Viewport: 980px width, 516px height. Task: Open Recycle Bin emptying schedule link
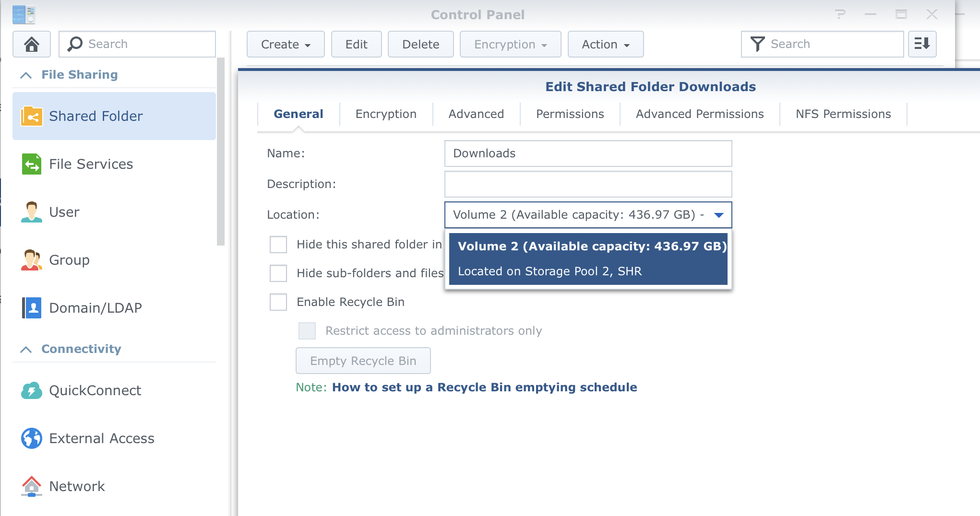(485, 387)
